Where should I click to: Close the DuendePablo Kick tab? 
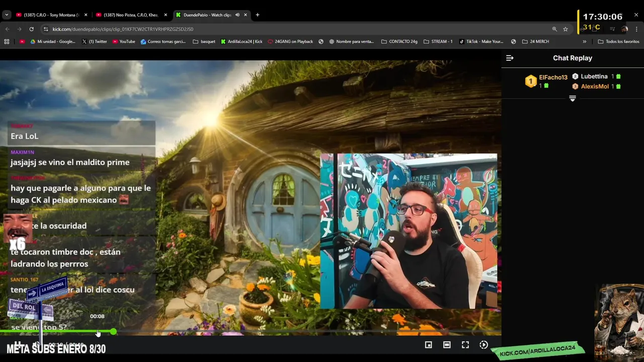click(x=246, y=15)
